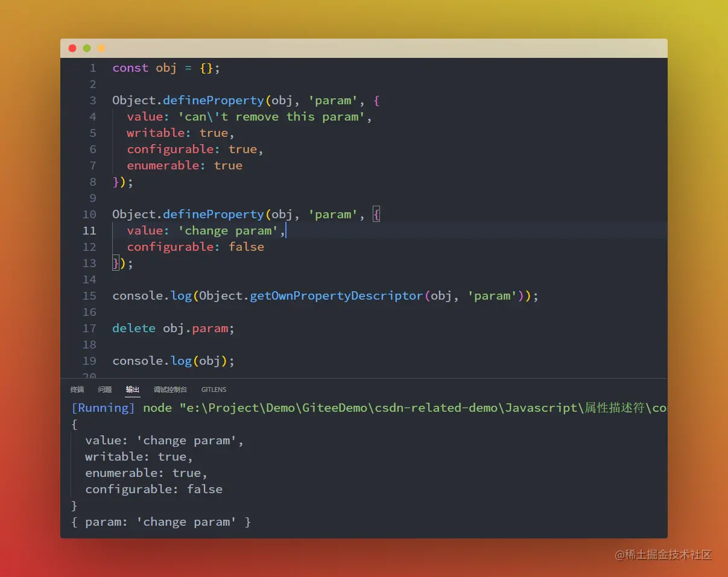Click the yellow window dot
This screenshot has height=577, width=728.
click(101, 48)
